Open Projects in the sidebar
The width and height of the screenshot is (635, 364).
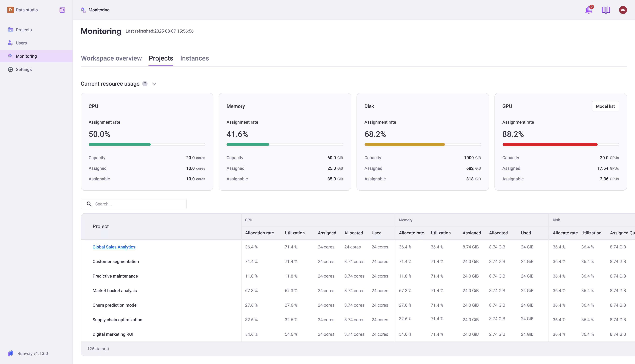23,30
